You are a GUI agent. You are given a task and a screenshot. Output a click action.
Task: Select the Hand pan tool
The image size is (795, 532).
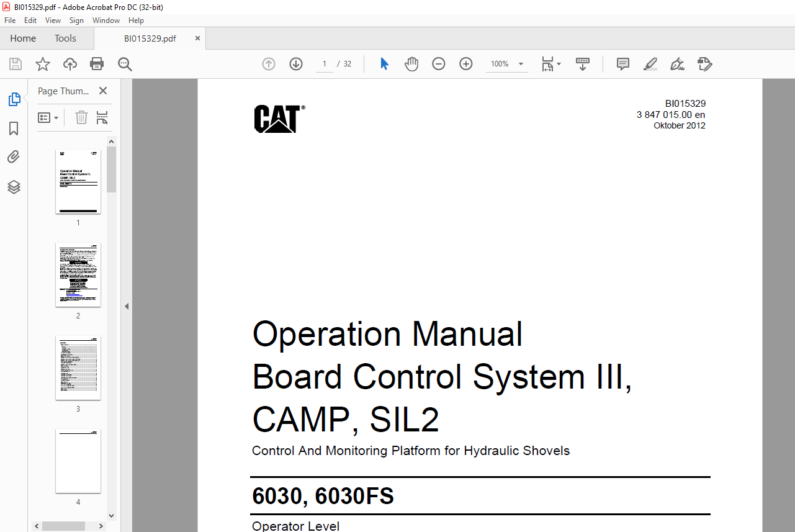pos(411,64)
